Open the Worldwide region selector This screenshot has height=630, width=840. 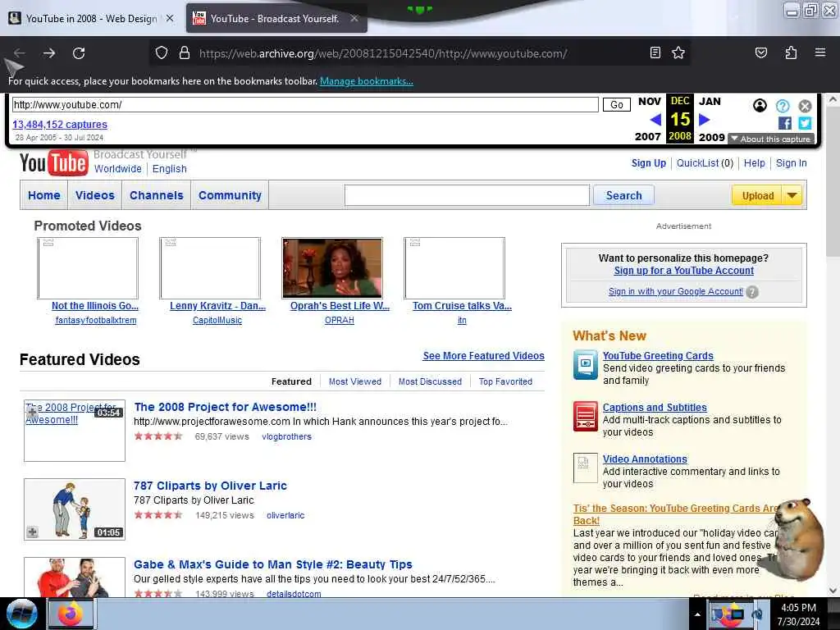118,169
